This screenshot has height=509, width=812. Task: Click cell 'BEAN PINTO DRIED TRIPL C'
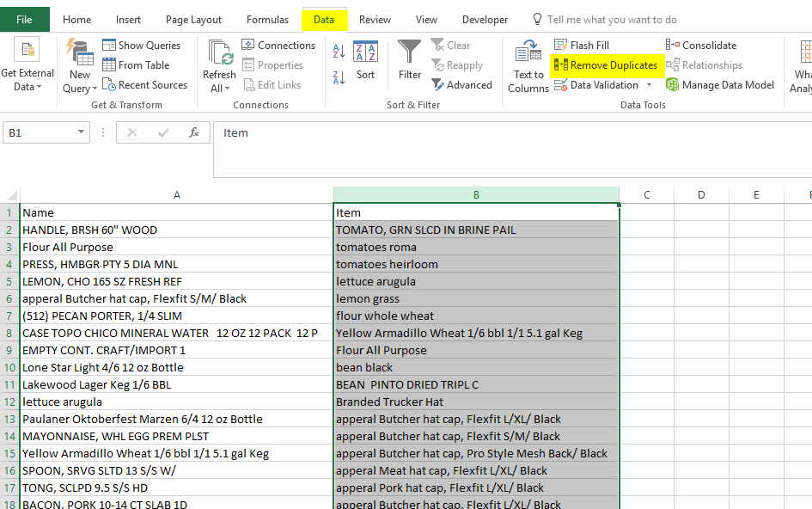(x=476, y=384)
